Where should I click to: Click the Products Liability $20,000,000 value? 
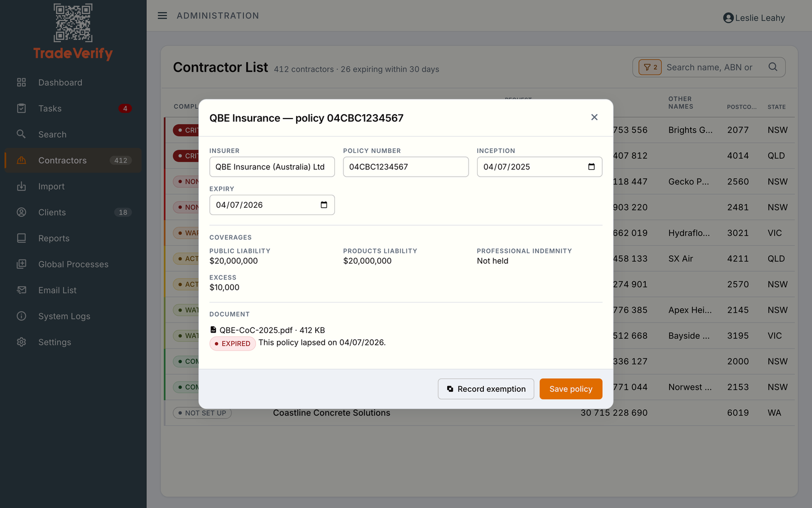(367, 261)
